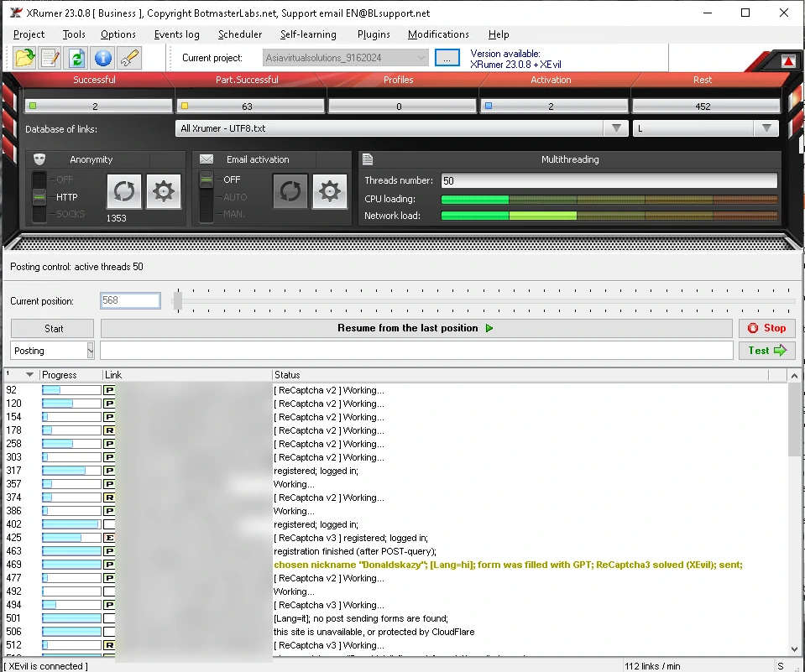805x672 pixels.
Task: Click the Status column header
Action: click(520, 375)
